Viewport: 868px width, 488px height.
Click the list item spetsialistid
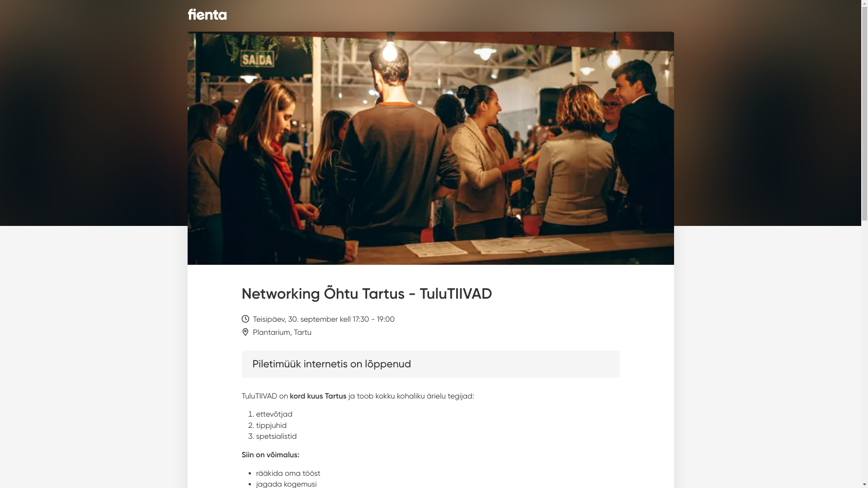[x=276, y=436]
